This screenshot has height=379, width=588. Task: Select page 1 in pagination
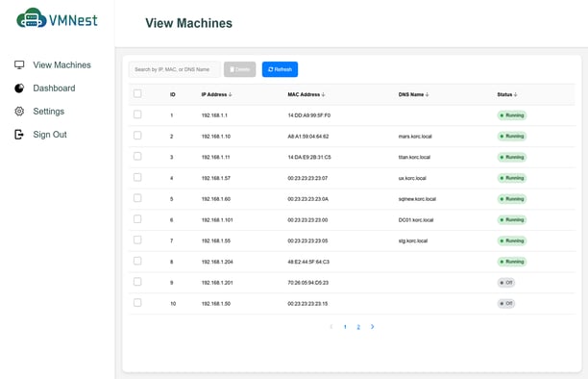[345, 327]
